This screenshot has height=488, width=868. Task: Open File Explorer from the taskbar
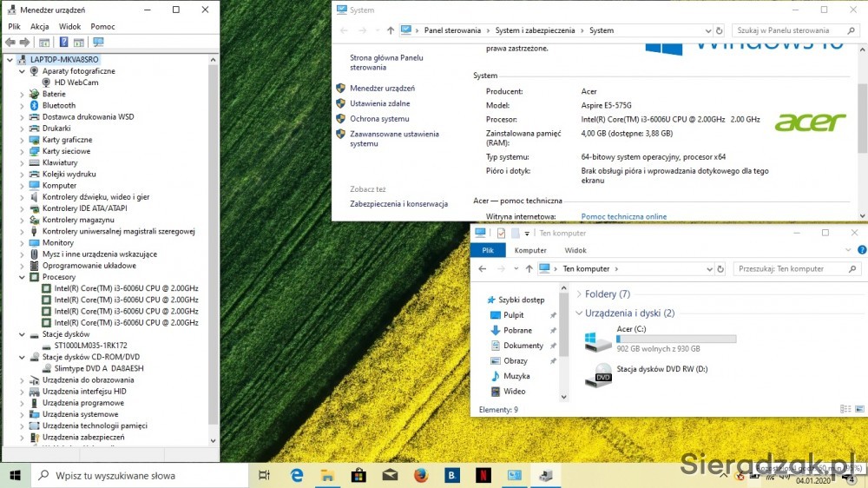(327, 475)
